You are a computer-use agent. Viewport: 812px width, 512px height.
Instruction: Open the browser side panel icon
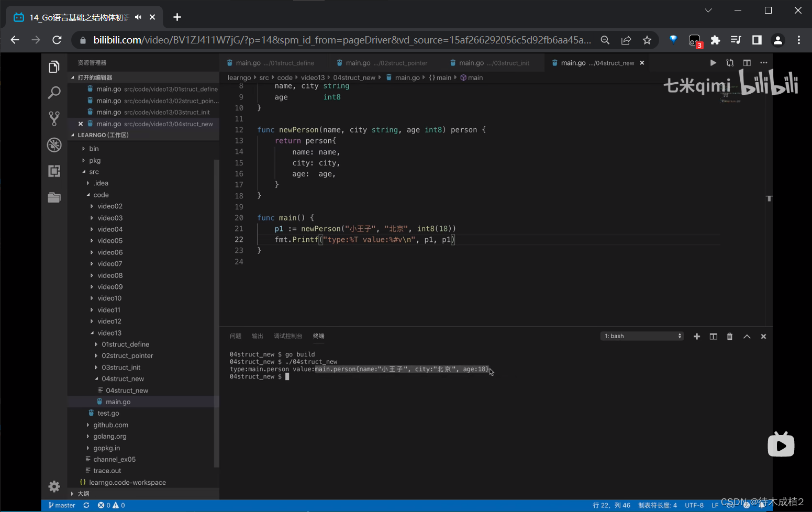(x=757, y=40)
